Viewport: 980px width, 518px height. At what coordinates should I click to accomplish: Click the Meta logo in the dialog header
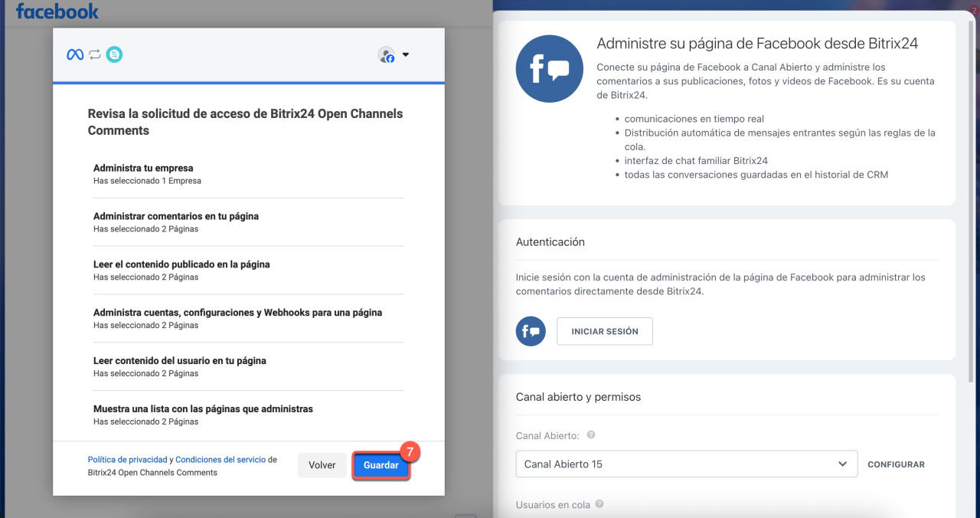75,54
